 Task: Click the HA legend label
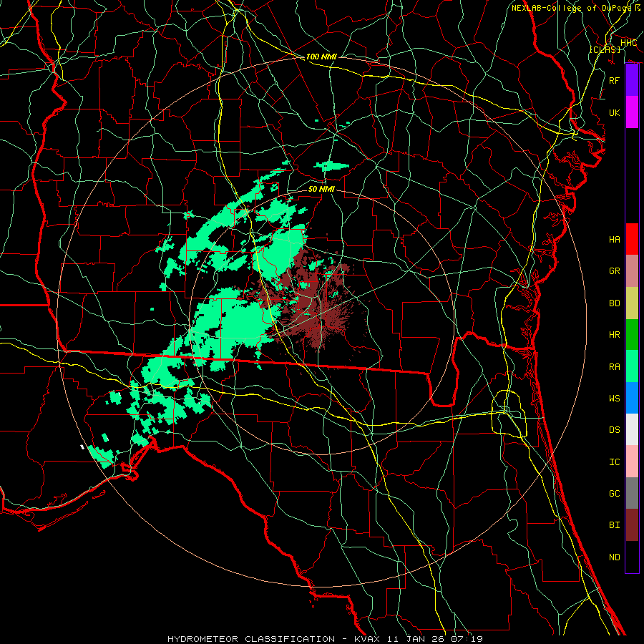click(614, 239)
